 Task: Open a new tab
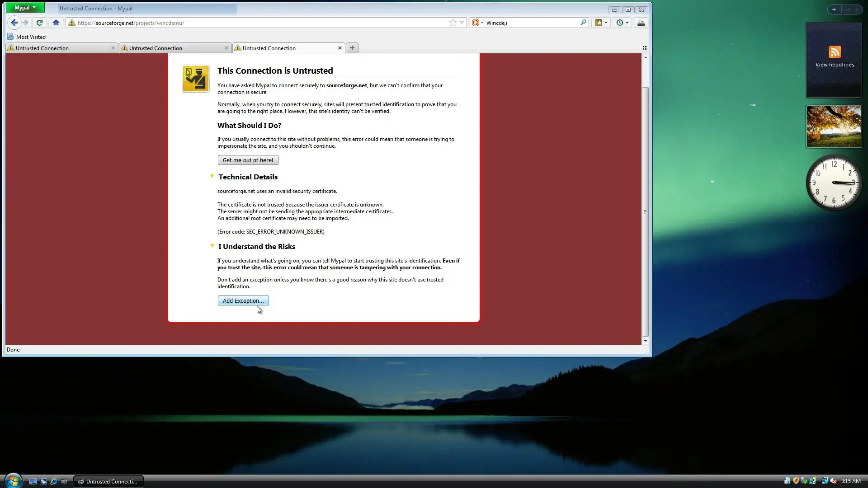coord(352,48)
